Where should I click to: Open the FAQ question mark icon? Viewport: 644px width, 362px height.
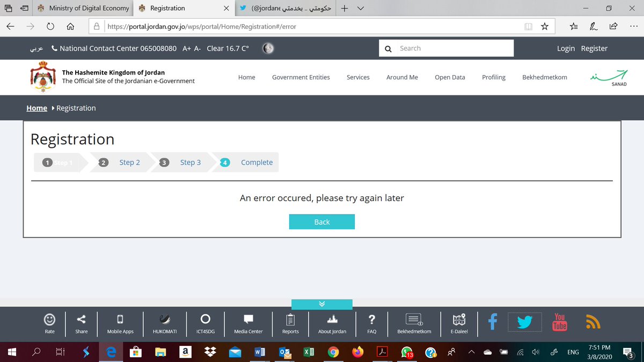click(x=372, y=320)
